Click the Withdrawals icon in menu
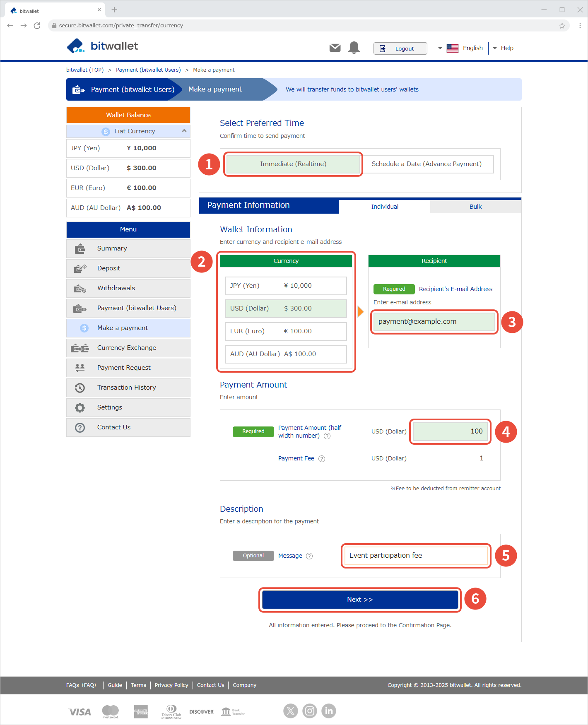Image resolution: width=588 pixels, height=725 pixels. [x=80, y=288]
